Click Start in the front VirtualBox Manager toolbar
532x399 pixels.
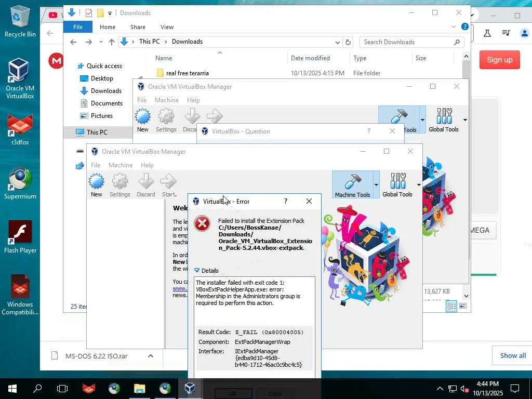click(169, 185)
